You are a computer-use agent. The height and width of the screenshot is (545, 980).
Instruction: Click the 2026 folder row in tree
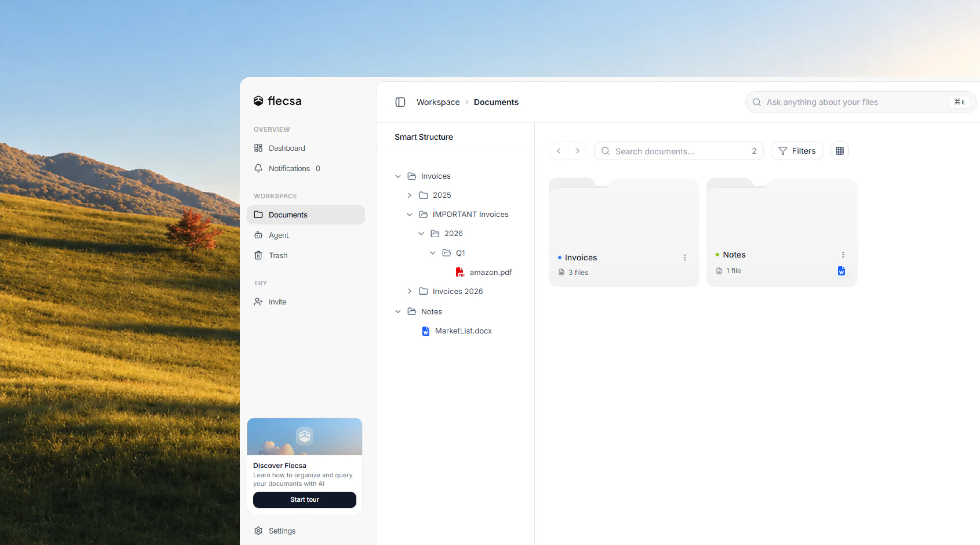447,233
